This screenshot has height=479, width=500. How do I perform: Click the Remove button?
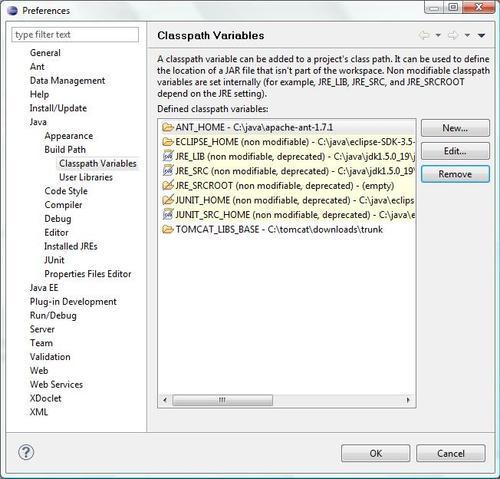455,174
